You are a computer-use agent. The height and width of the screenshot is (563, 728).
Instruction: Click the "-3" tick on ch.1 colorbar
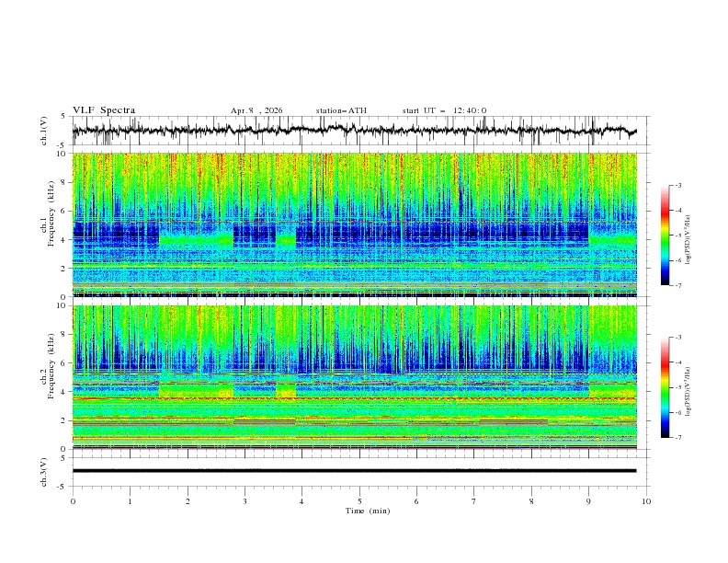point(677,185)
